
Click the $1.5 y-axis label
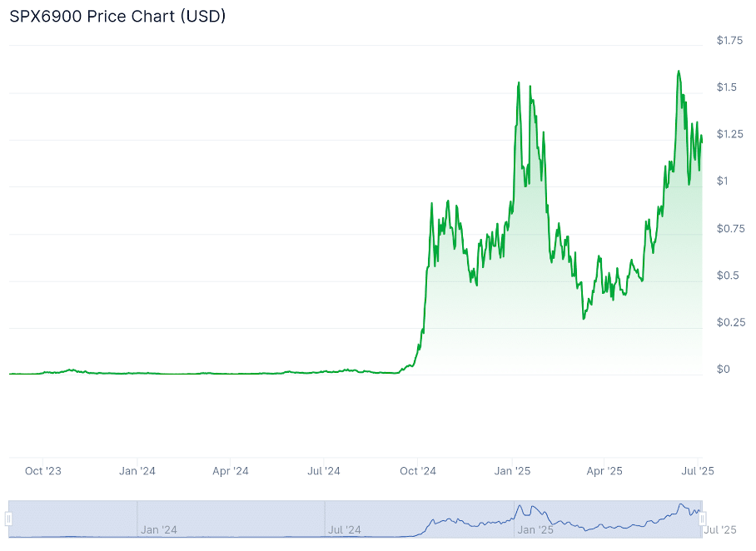click(x=726, y=87)
